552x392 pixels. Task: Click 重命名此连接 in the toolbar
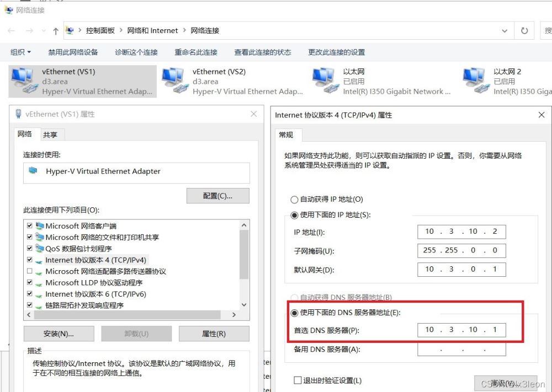[x=196, y=52]
